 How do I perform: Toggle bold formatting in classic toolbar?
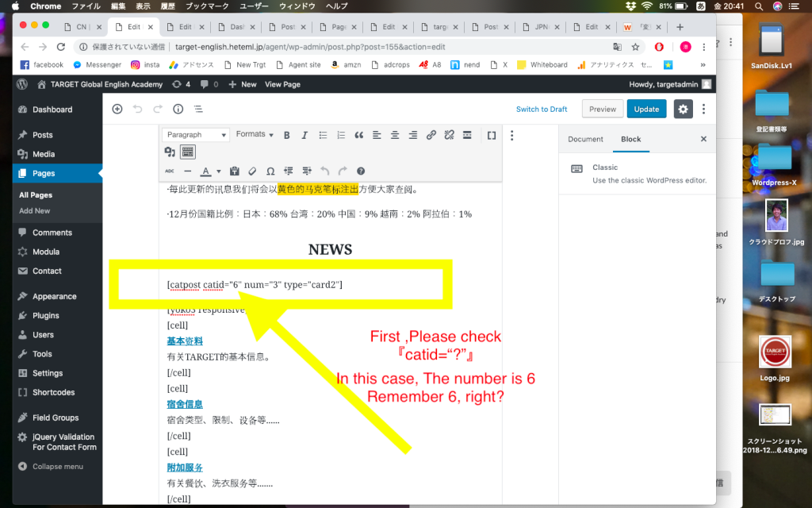287,135
